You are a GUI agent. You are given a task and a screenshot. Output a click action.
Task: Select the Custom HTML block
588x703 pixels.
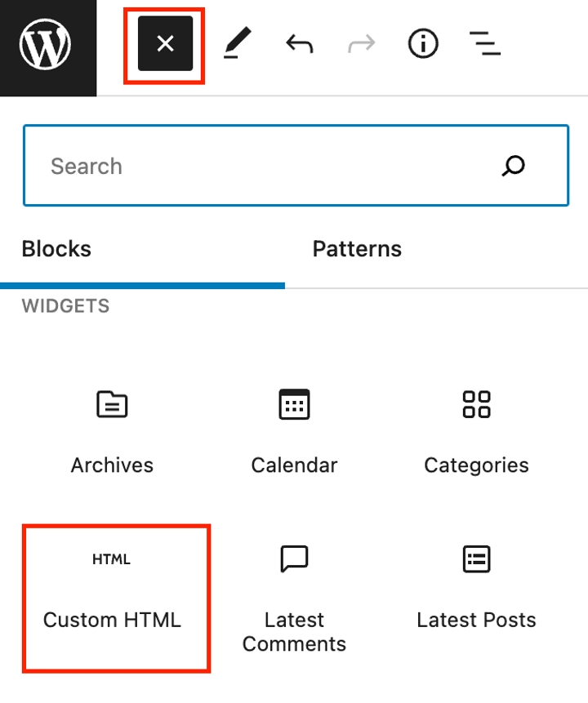(116, 598)
